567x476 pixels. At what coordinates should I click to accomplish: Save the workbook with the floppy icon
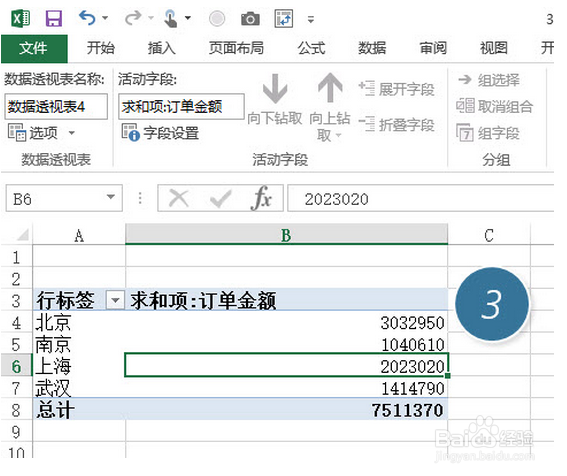(x=54, y=18)
